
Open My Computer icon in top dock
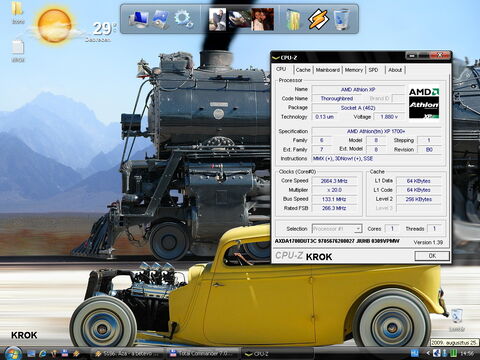pos(139,19)
